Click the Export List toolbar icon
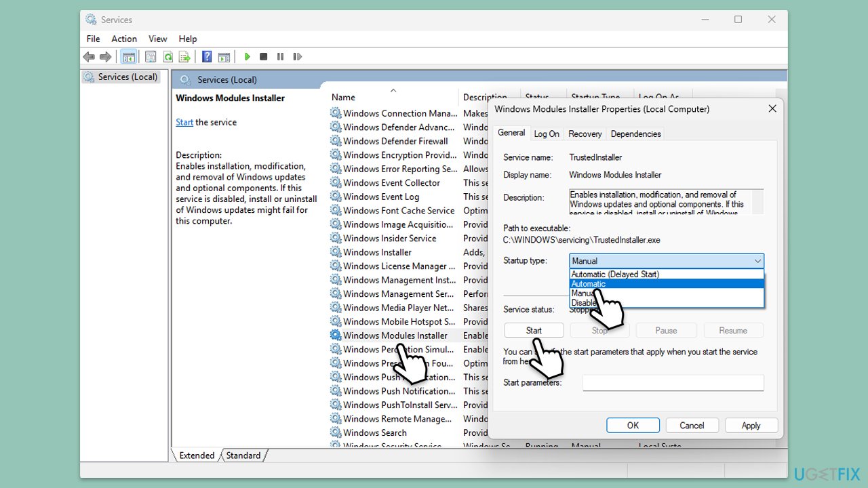The width and height of the screenshot is (868, 488). pyautogui.click(x=183, y=57)
